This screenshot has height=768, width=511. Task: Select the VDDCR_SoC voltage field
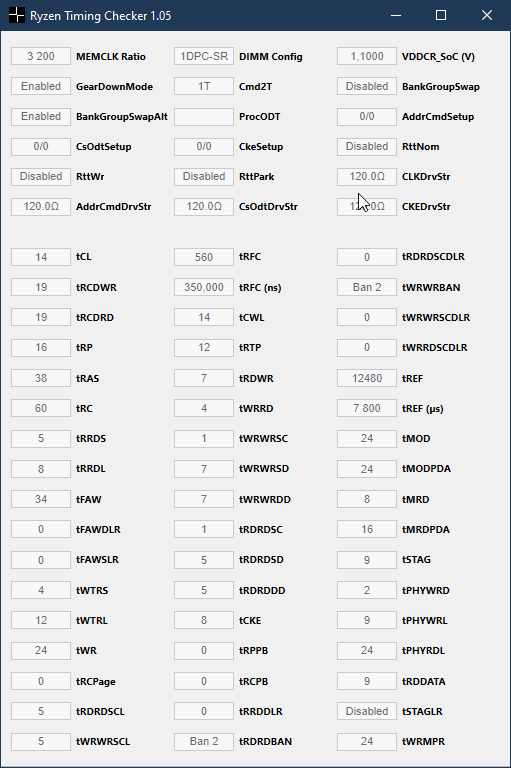[x=367, y=56]
